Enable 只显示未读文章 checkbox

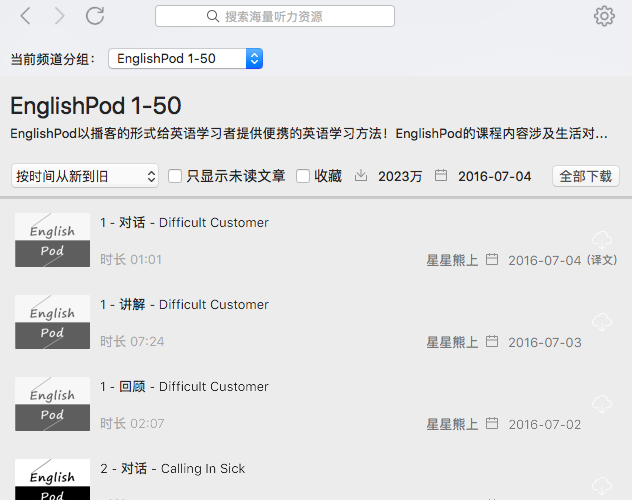tap(175, 176)
